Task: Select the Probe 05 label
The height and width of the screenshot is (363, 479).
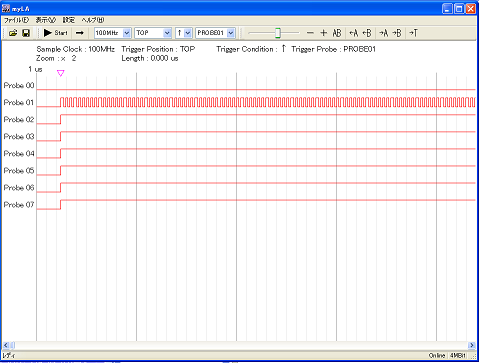Action: click(19, 171)
